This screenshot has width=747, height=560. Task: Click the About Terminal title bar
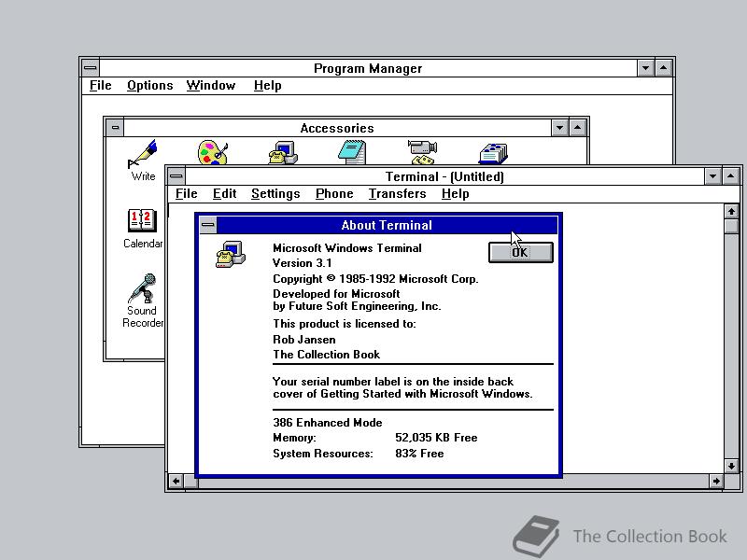tap(387, 225)
